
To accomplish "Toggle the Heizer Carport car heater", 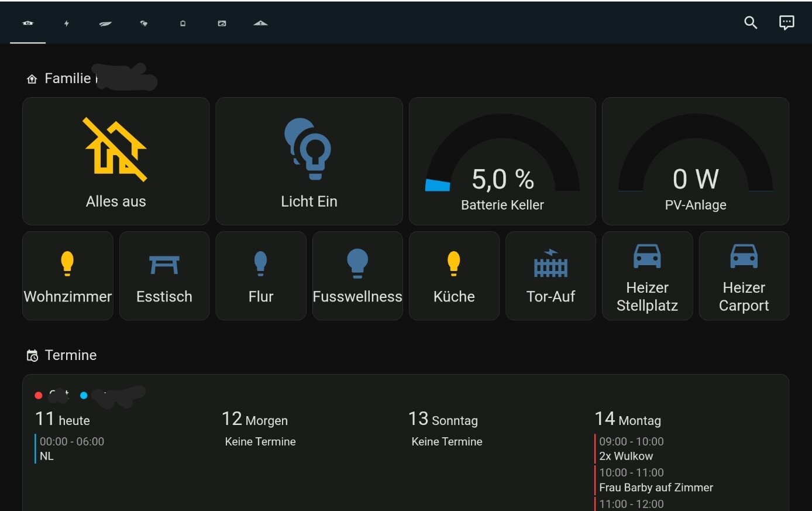I will (744, 276).
